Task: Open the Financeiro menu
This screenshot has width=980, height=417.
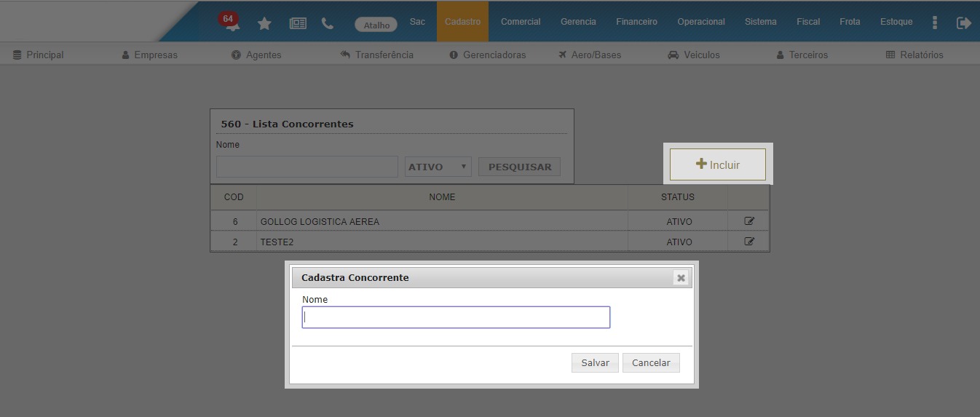Action: coord(636,22)
